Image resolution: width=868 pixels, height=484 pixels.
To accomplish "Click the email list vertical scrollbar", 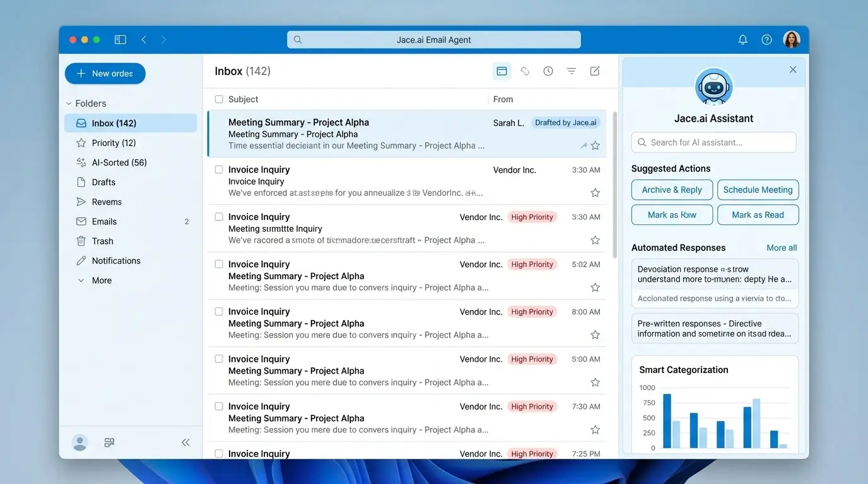I will pyautogui.click(x=615, y=186).
